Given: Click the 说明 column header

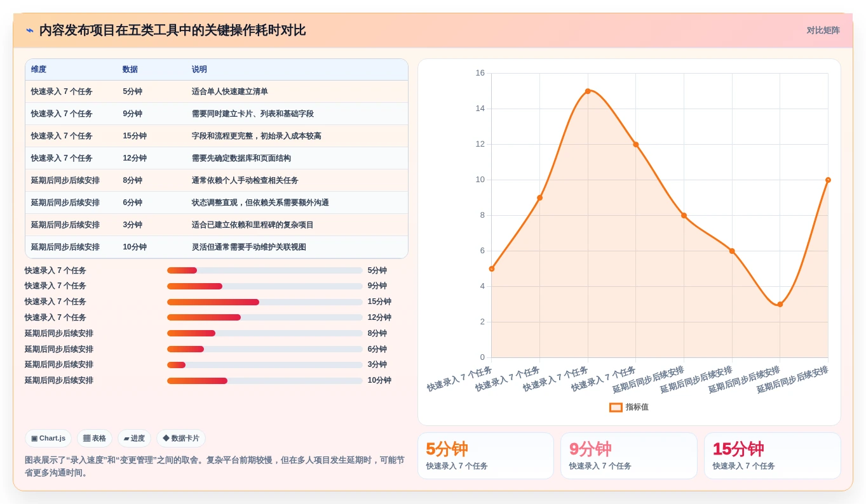Looking at the screenshot, I should pyautogui.click(x=200, y=69).
